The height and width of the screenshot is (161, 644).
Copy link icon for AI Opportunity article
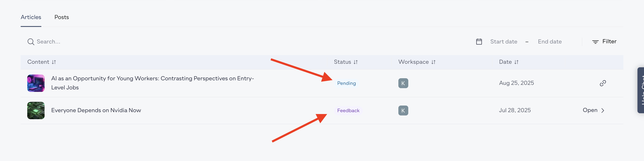603,83
